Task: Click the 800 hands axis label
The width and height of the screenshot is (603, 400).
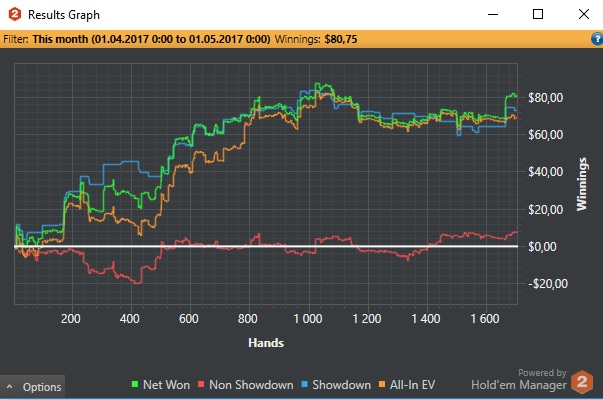Action: [x=248, y=319]
